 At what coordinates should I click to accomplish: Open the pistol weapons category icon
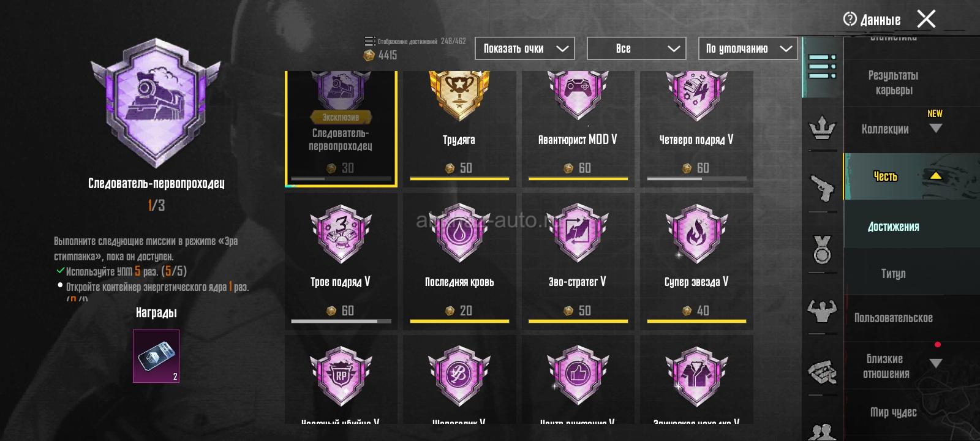pyautogui.click(x=821, y=189)
